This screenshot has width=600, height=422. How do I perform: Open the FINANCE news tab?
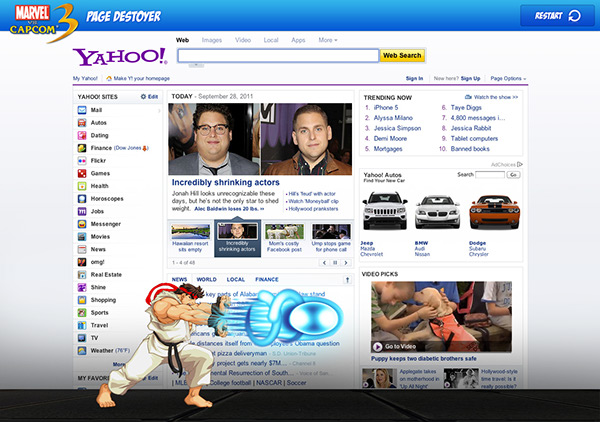(267, 280)
